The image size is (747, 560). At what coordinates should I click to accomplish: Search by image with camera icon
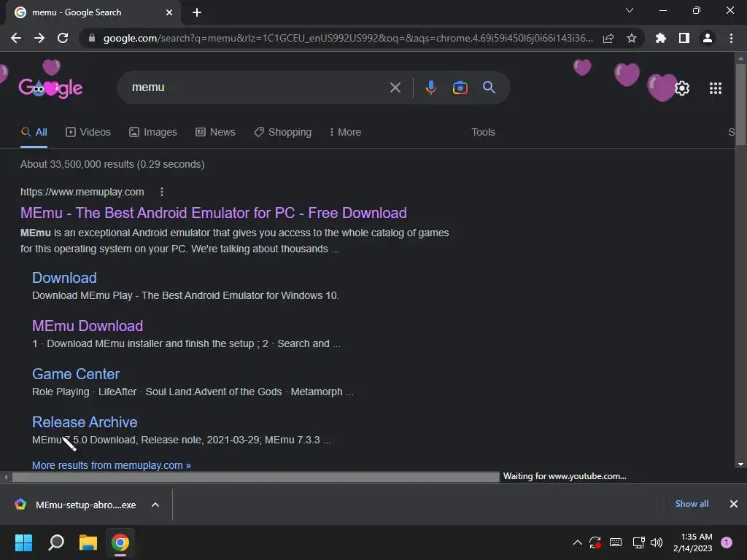[x=460, y=87]
